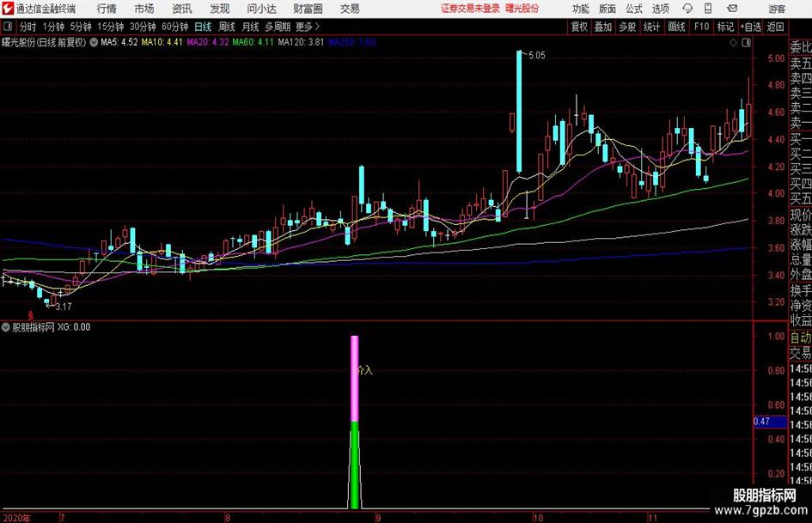Select the 1分钟 period
Image resolution: width=812 pixels, height=523 pixels.
(52, 27)
